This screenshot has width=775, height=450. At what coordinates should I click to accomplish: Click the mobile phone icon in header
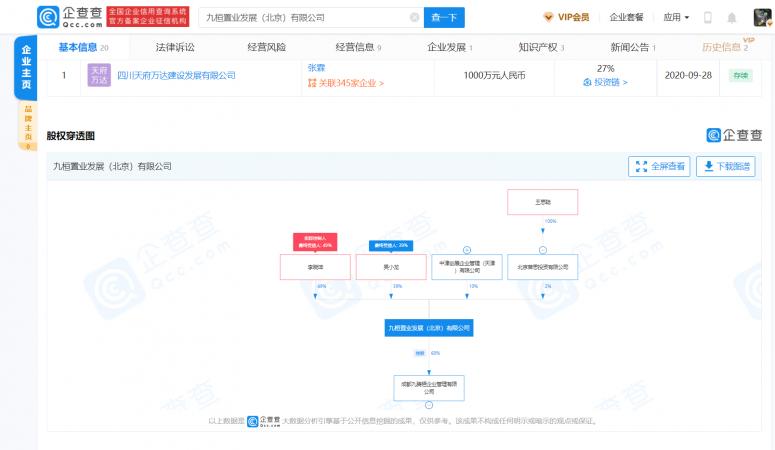pyautogui.click(x=707, y=18)
